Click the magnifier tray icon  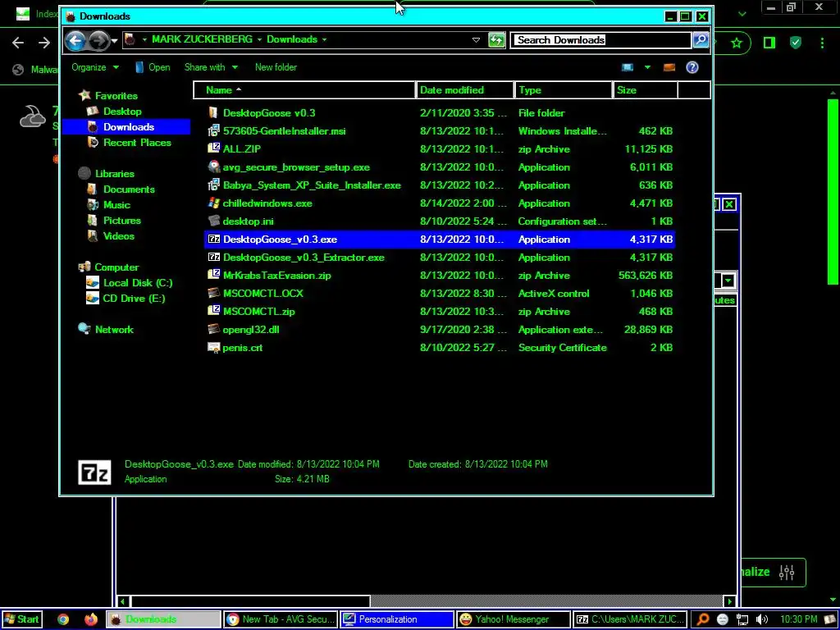702,619
